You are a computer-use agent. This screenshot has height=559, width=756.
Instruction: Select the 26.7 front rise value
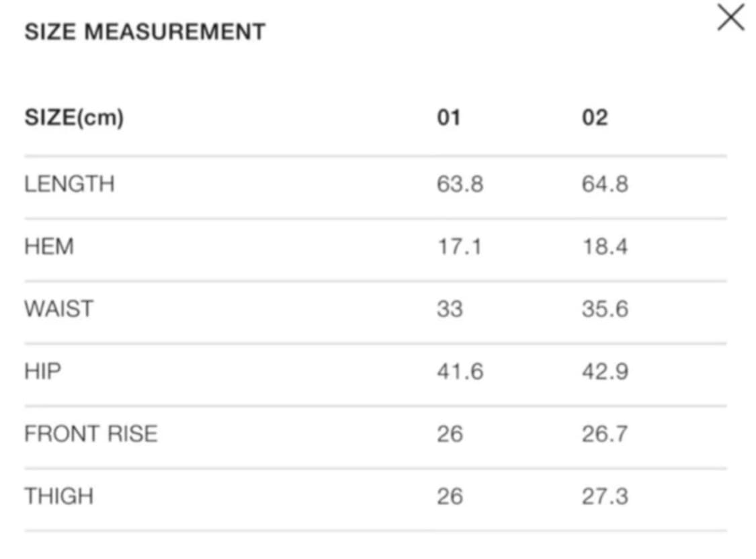[x=605, y=434]
